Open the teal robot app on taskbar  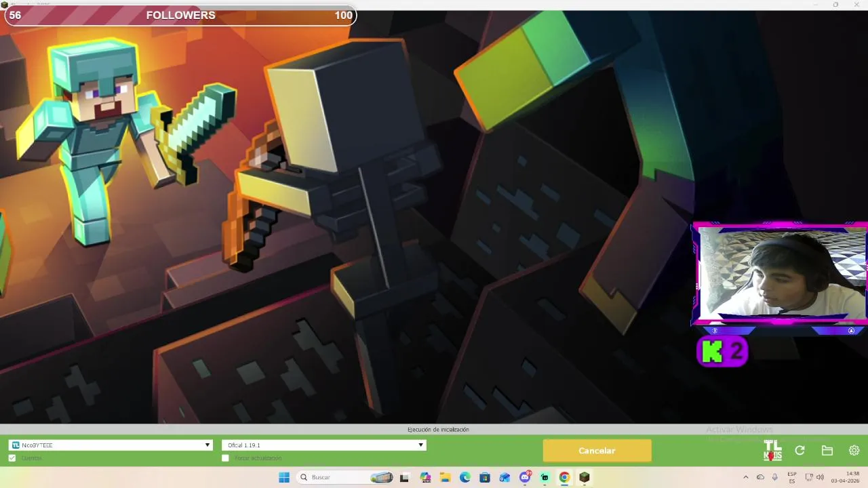point(545,477)
